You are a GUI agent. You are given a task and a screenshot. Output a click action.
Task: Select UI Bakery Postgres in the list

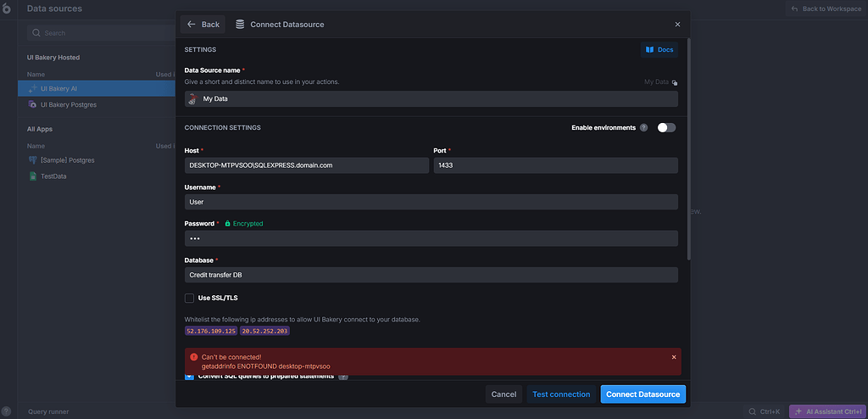[69, 105]
